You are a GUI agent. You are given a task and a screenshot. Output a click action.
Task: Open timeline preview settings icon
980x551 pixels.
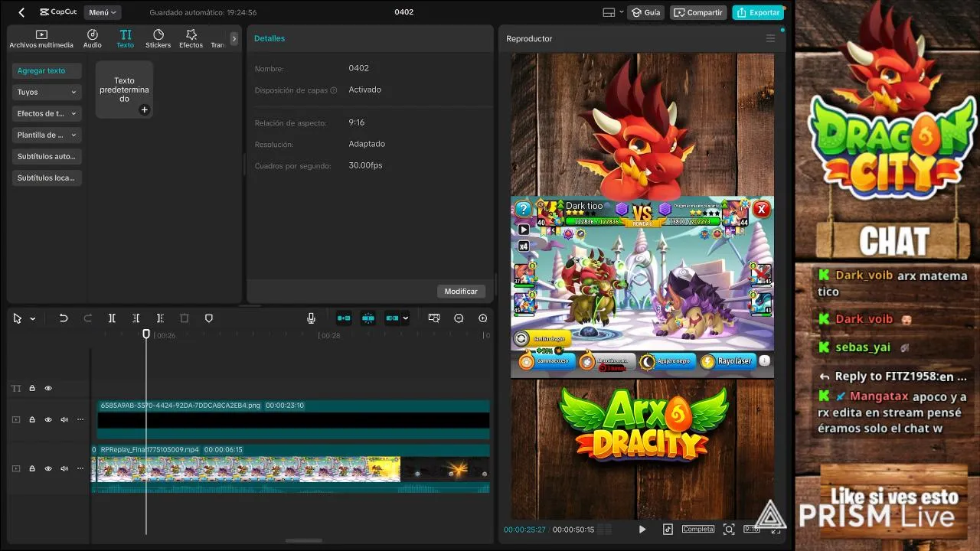pos(434,318)
